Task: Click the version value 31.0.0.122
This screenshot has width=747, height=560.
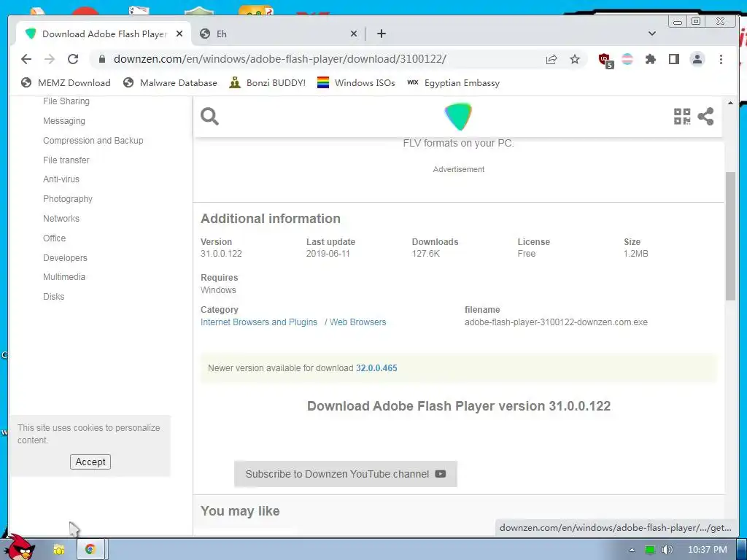Action: tap(221, 254)
